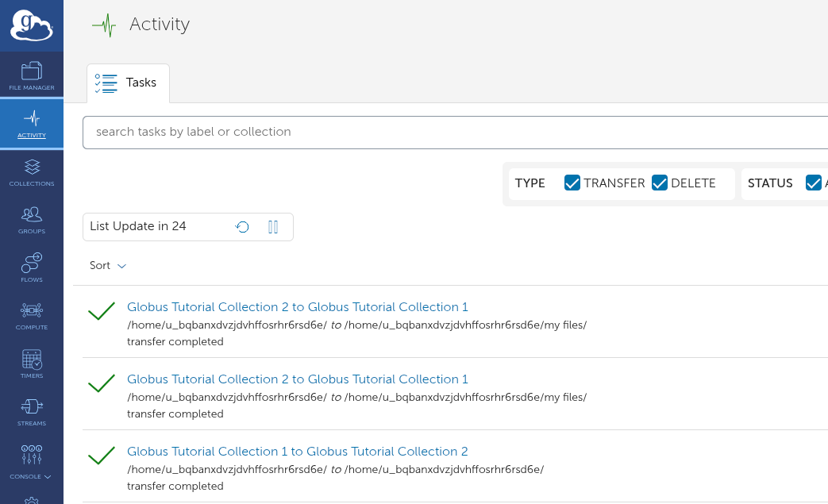Screen dimensions: 828x504
Task: Open the Streams section
Action: [x=32, y=412]
